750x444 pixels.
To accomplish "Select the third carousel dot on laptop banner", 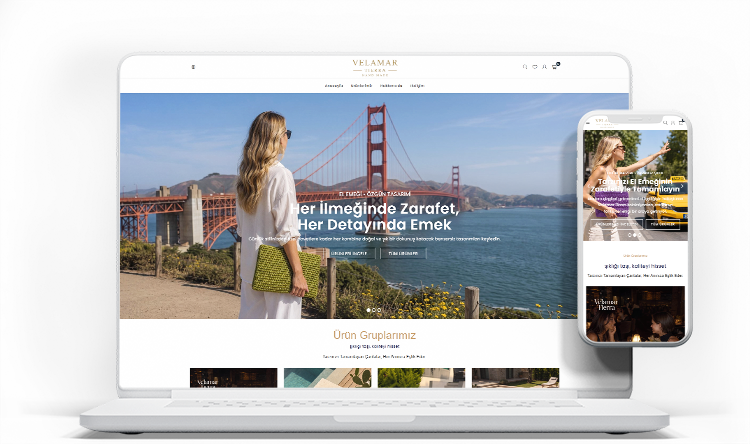I will tap(379, 310).
